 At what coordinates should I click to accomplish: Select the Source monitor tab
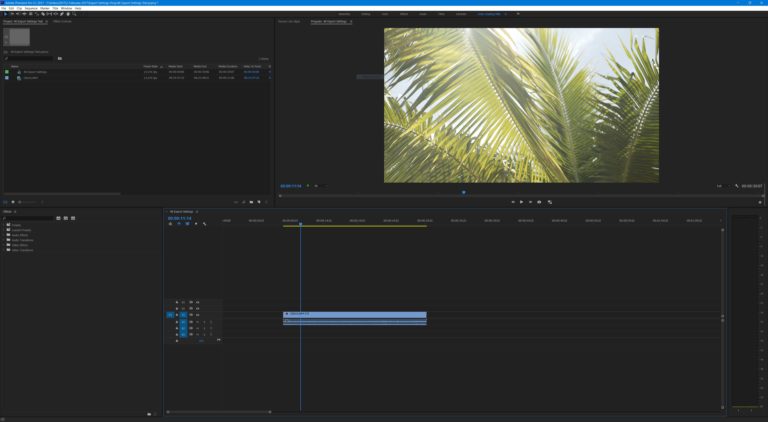point(289,22)
